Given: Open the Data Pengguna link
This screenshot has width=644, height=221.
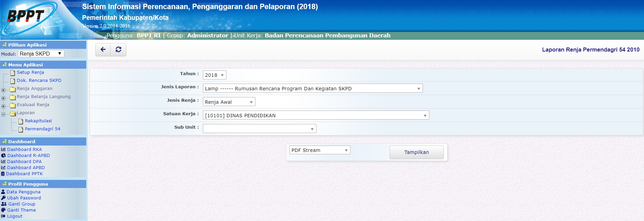Looking at the screenshot, I should [x=24, y=192].
